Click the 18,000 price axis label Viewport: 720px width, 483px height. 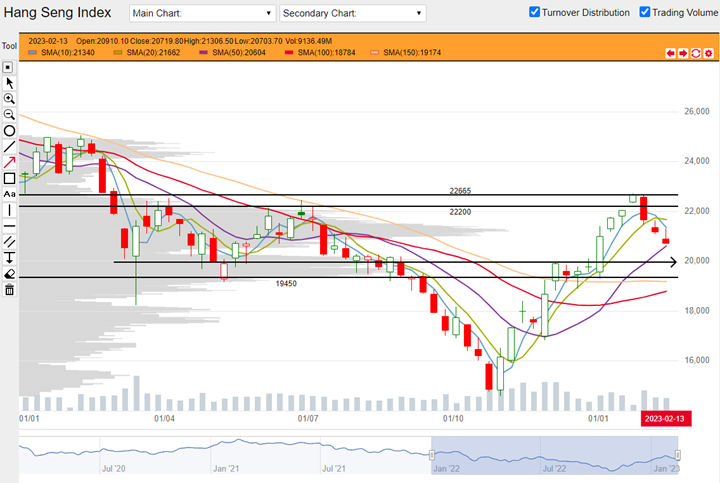coord(697,311)
